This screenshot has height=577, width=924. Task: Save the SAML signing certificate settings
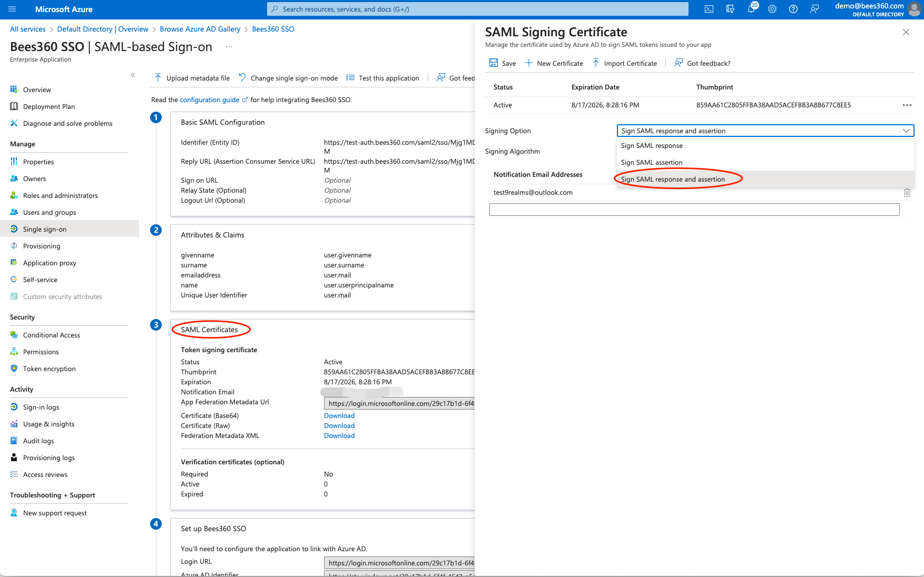click(503, 63)
